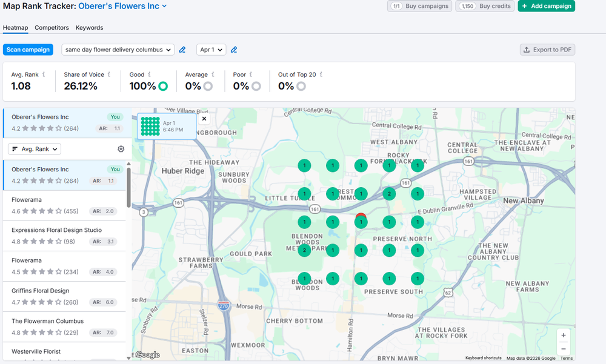Click the Good 100% ring indicator

point(163,86)
